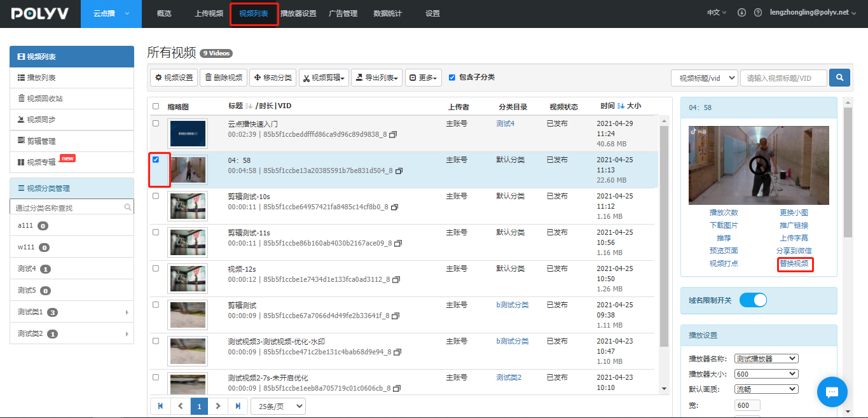Open 视频同步 in sidebar

(x=72, y=120)
